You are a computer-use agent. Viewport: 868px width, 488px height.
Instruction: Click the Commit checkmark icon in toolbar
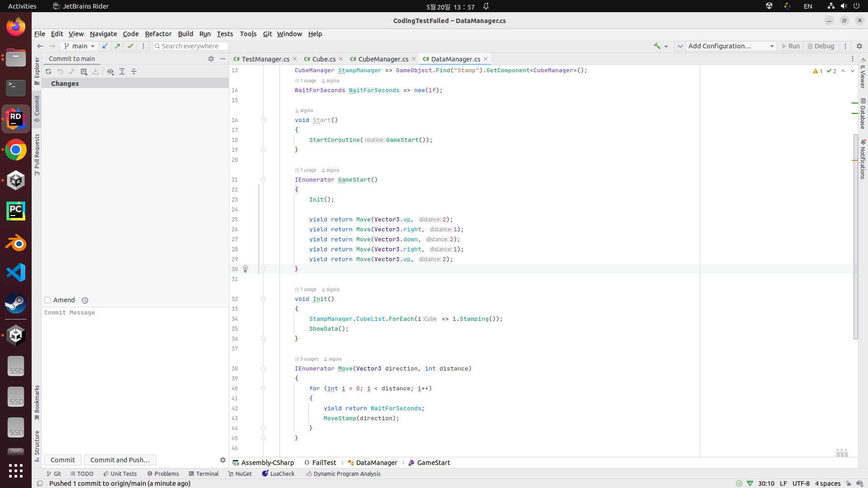130,46
